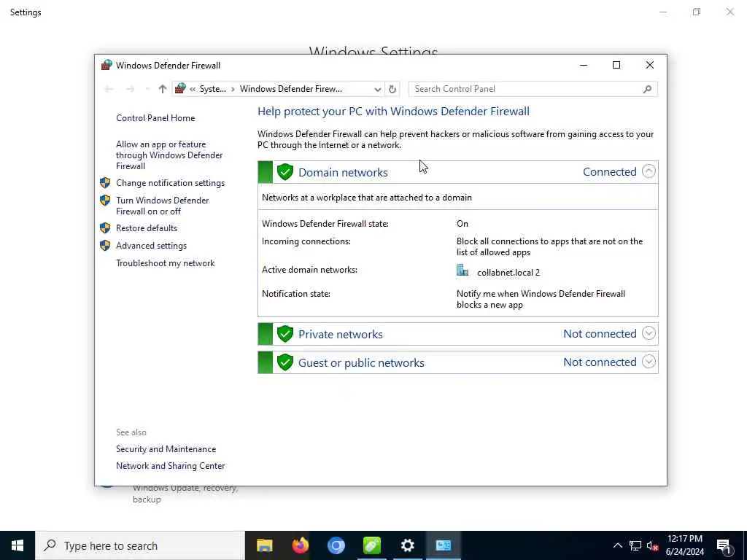The width and height of the screenshot is (747, 560).
Task: Switch to the Settings app on the taskbar
Action: 407,545
